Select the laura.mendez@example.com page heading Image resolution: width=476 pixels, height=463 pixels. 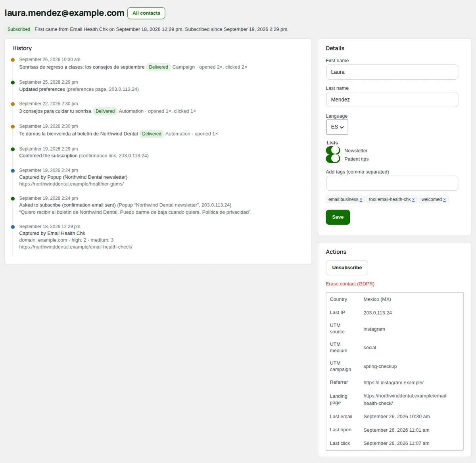tap(64, 13)
